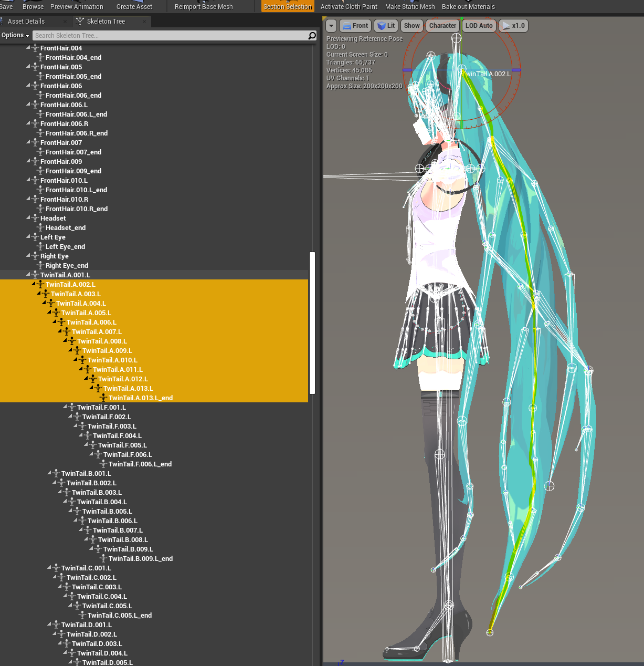
Task: Click bone icon of FrontHair.004
Action: 35,48
